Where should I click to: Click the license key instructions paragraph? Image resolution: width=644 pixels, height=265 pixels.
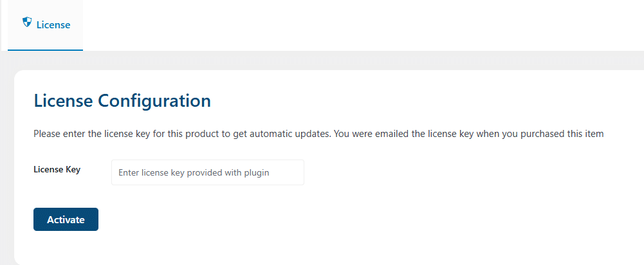coord(318,134)
